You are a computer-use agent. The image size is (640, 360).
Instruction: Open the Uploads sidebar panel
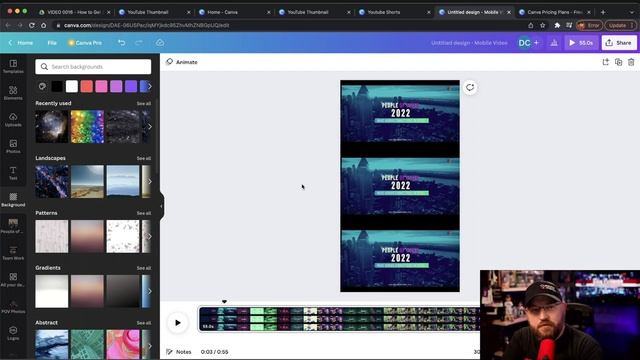pyautogui.click(x=13, y=120)
